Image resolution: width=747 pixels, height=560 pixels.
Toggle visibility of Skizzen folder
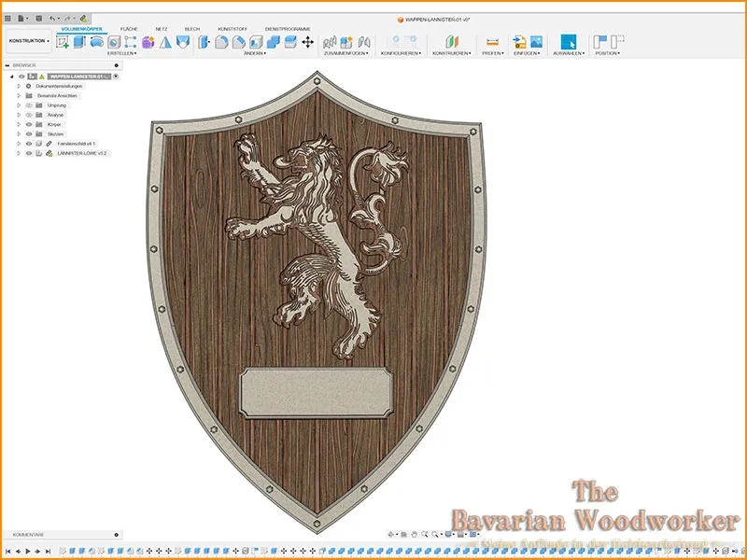pyautogui.click(x=29, y=133)
